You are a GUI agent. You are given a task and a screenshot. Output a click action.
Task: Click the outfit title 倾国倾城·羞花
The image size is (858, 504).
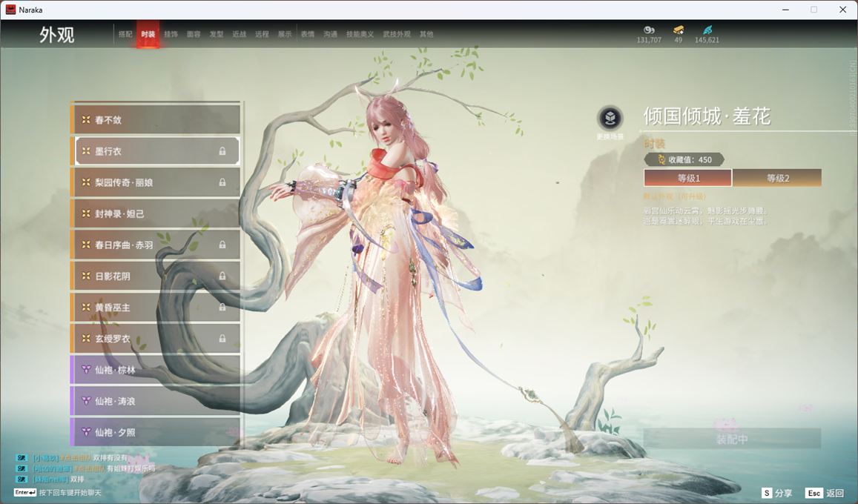pyautogui.click(x=707, y=116)
